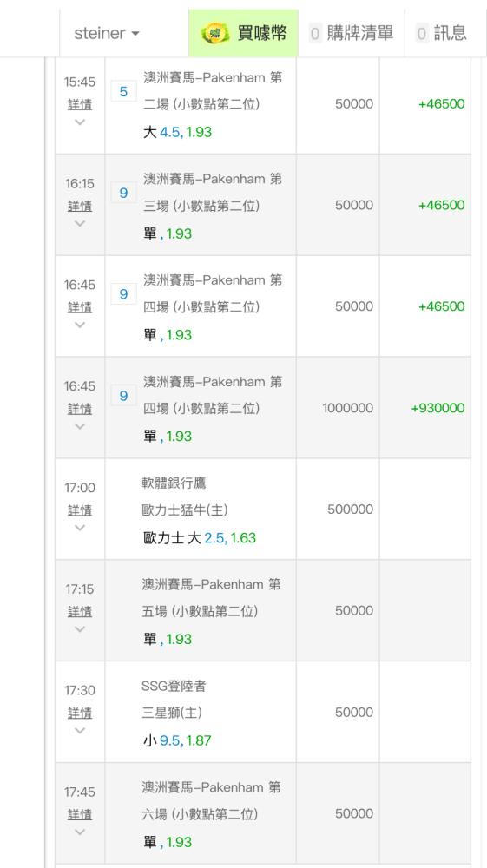Click result badge 9 on the 1000000 bet row
The image size is (487, 868).
pyautogui.click(x=123, y=395)
